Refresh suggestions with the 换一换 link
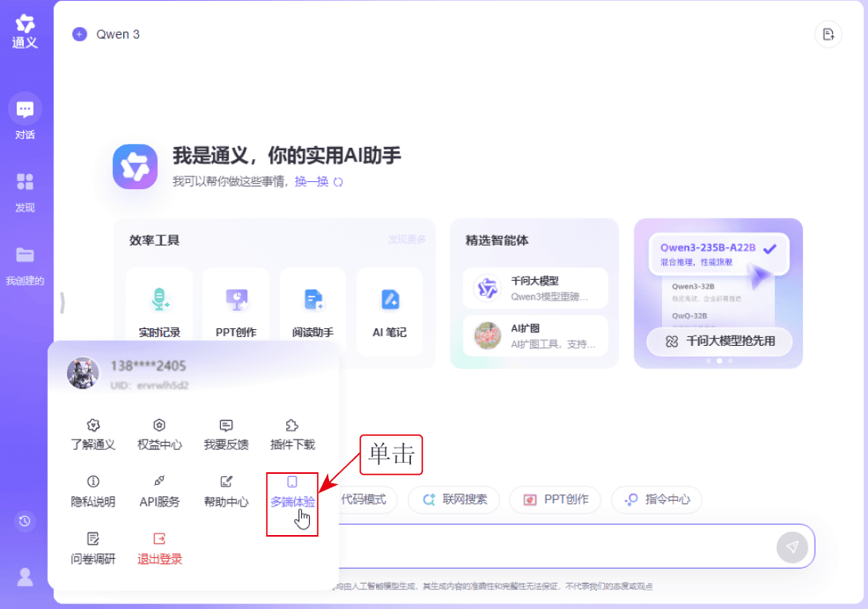The height and width of the screenshot is (609, 868). click(318, 181)
